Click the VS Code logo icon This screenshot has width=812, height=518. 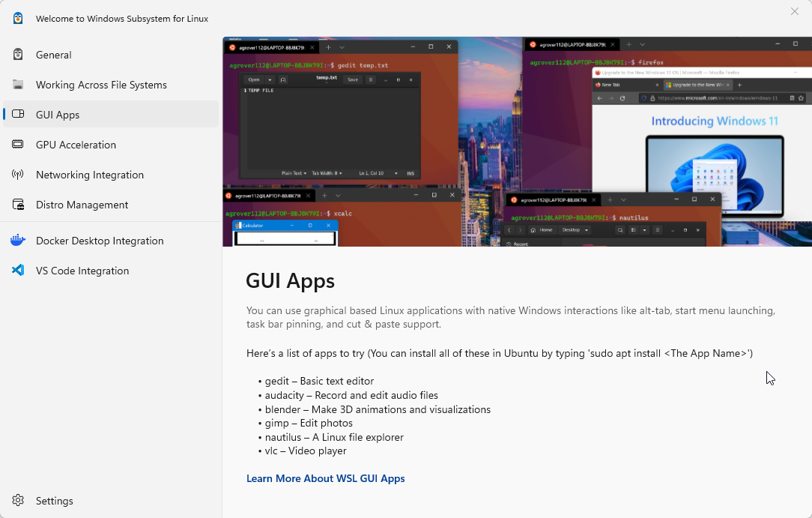click(x=18, y=271)
